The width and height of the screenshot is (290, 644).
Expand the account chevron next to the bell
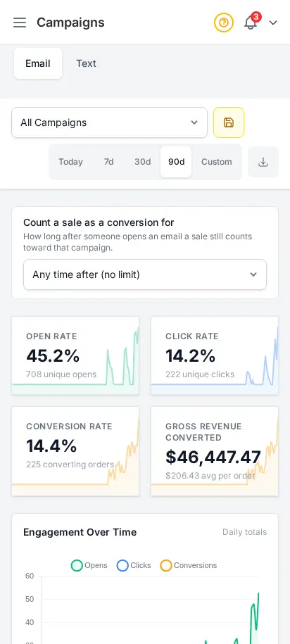click(x=273, y=23)
